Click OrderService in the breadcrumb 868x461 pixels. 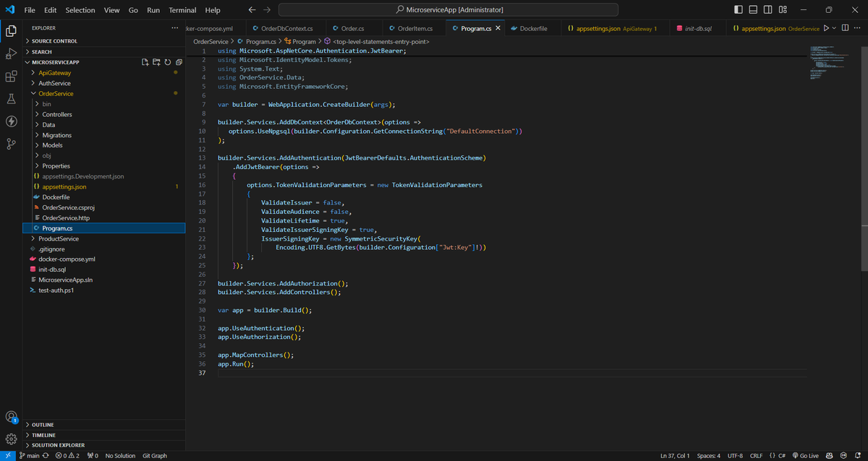(210, 42)
